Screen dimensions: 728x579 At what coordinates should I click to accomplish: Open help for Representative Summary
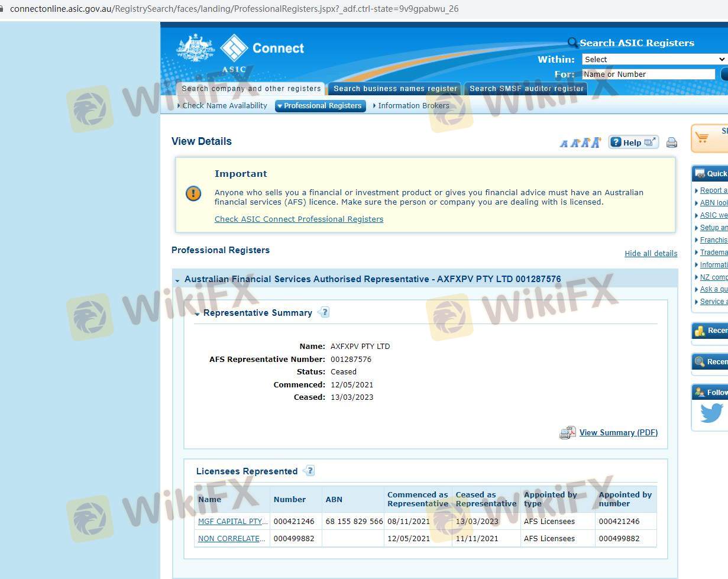323,312
